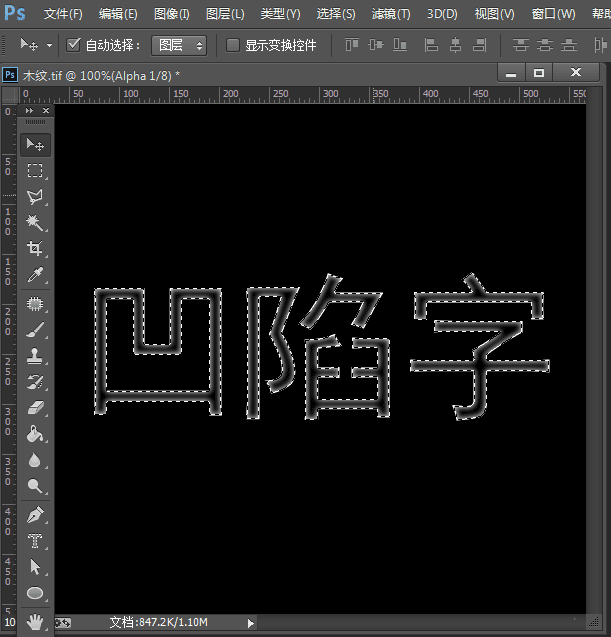Image resolution: width=611 pixels, height=637 pixels.
Task: Close the toolbox panel
Action: (46, 110)
